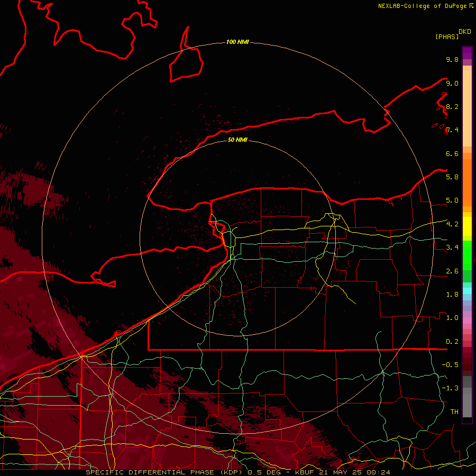Click the 6.6 color scale value
The image size is (476, 476).
coord(452,153)
